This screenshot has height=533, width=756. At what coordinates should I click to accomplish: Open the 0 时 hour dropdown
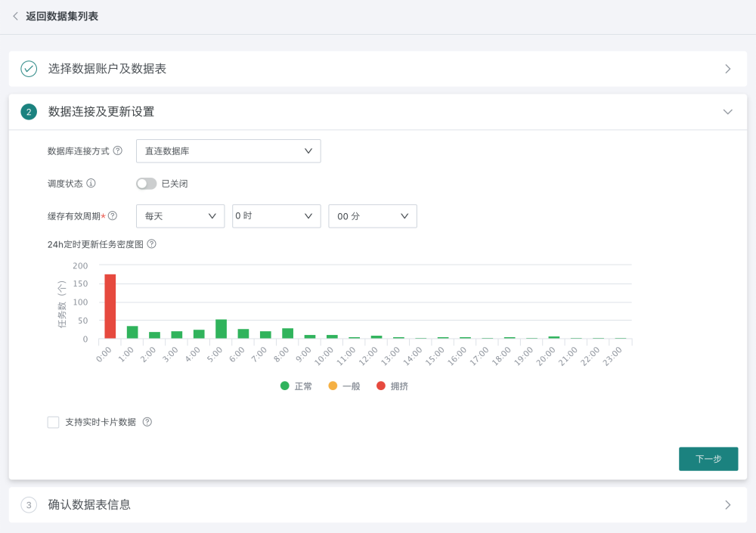tap(276, 216)
